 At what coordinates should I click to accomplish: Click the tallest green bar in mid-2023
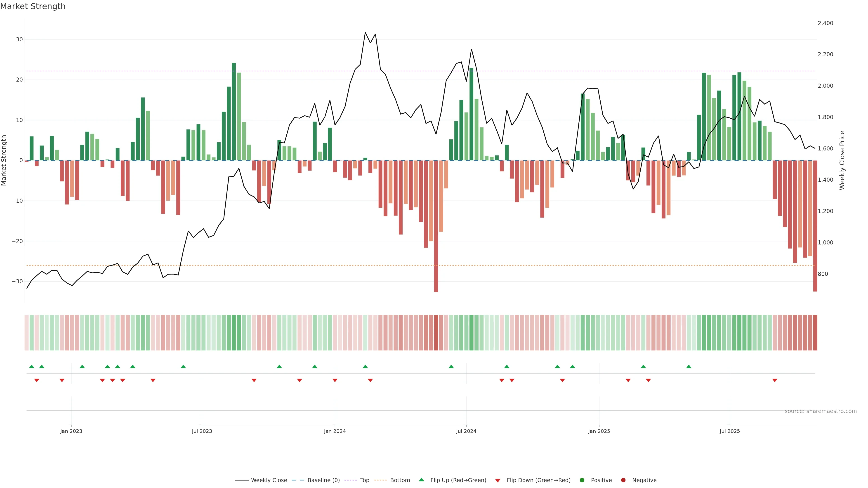coord(234,111)
